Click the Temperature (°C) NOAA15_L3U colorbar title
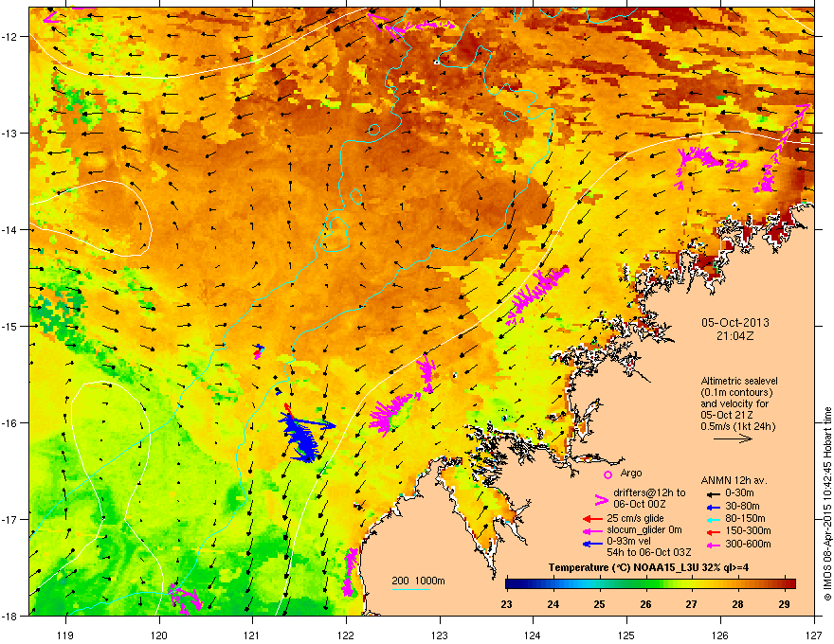834x644 pixels. (x=648, y=567)
